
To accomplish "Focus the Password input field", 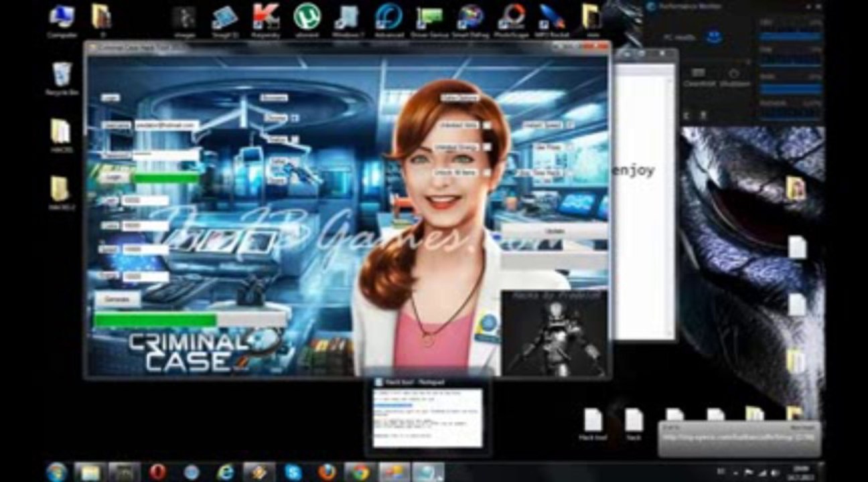I will [167, 154].
